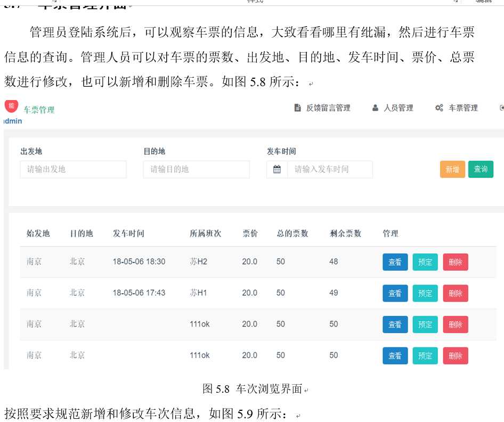Click the red shield logo icon

click(x=11, y=105)
